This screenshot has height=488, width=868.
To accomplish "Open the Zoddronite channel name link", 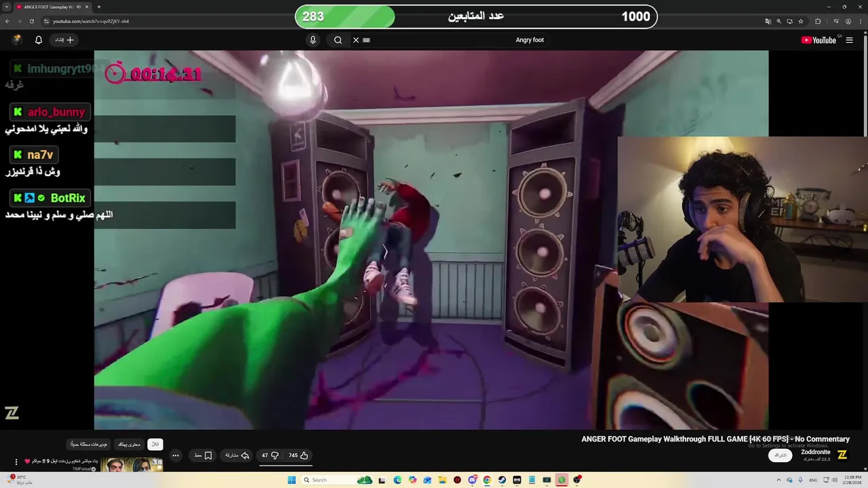I will click(815, 452).
